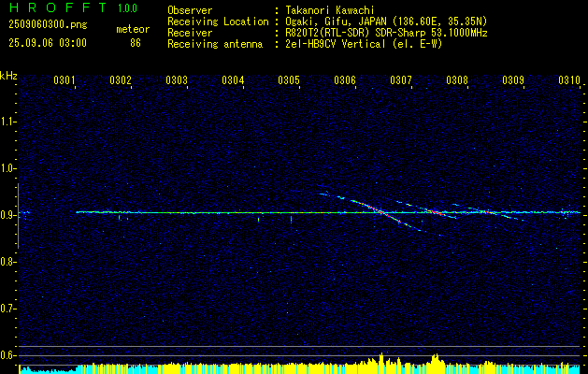Click the red echo crossing near 0307
The width and height of the screenshot is (588, 374).
pyautogui.click(x=381, y=212)
